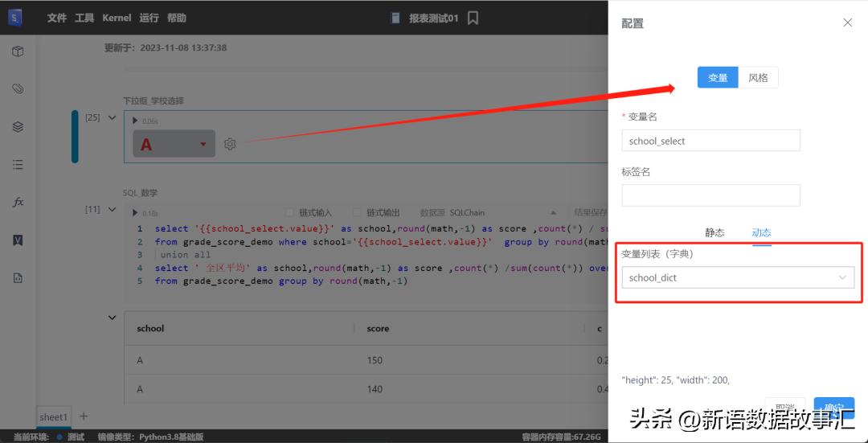
Task: Run cell [11] with its play triangle
Action: 135,212
